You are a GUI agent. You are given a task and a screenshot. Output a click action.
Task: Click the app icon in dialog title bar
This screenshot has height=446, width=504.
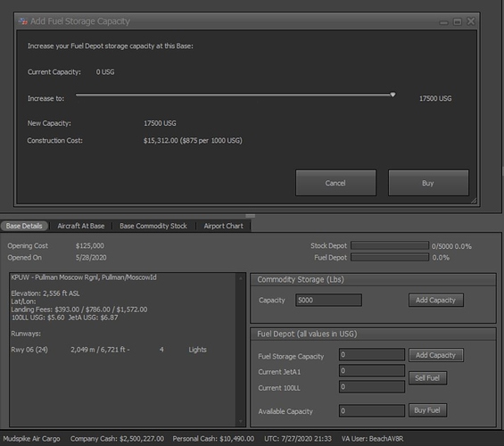tap(22, 21)
